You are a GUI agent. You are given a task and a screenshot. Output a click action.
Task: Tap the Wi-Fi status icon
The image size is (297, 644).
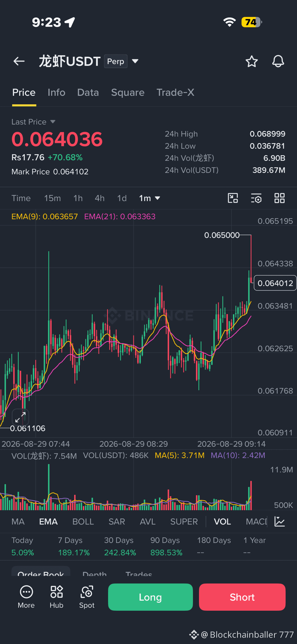click(230, 22)
